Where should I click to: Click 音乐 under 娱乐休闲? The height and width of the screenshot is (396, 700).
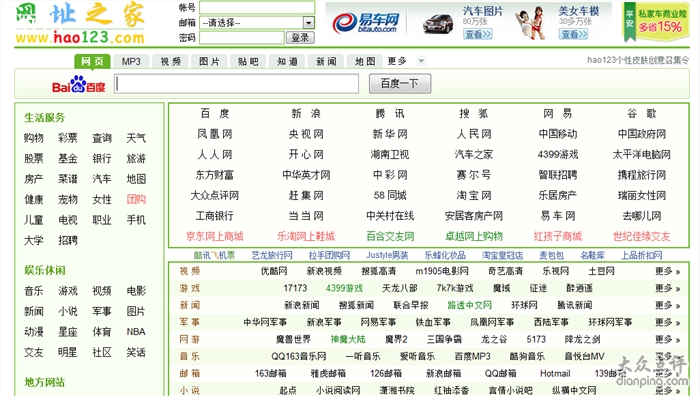[33, 291]
